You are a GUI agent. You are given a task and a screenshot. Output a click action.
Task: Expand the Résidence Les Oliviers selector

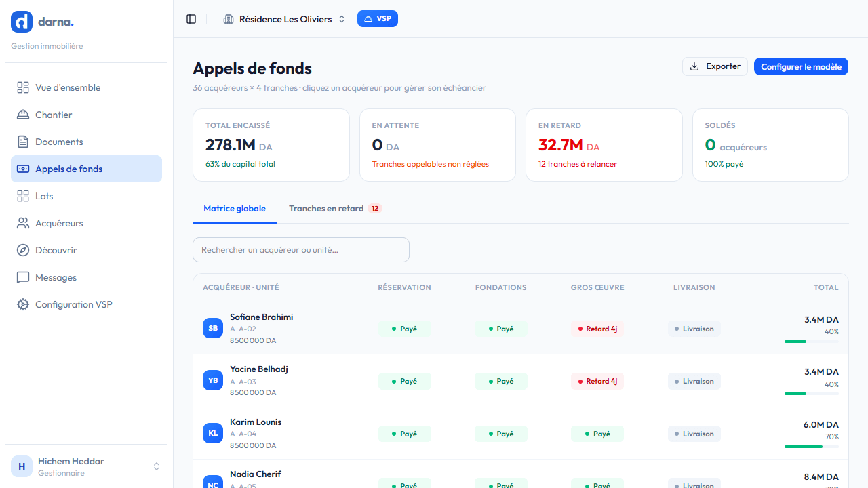pyautogui.click(x=284, y=19)
